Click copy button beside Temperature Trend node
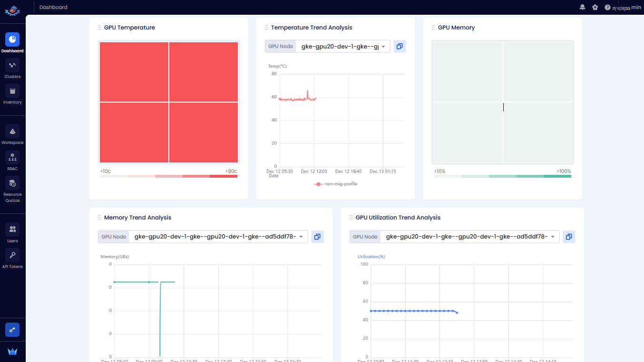 400,47
